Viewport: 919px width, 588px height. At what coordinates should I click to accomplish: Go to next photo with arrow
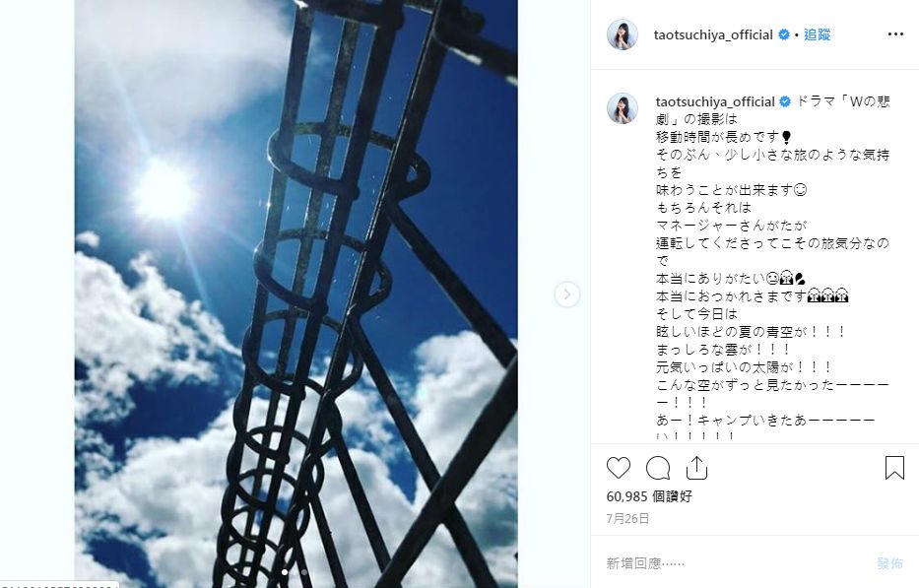(566, 294)
